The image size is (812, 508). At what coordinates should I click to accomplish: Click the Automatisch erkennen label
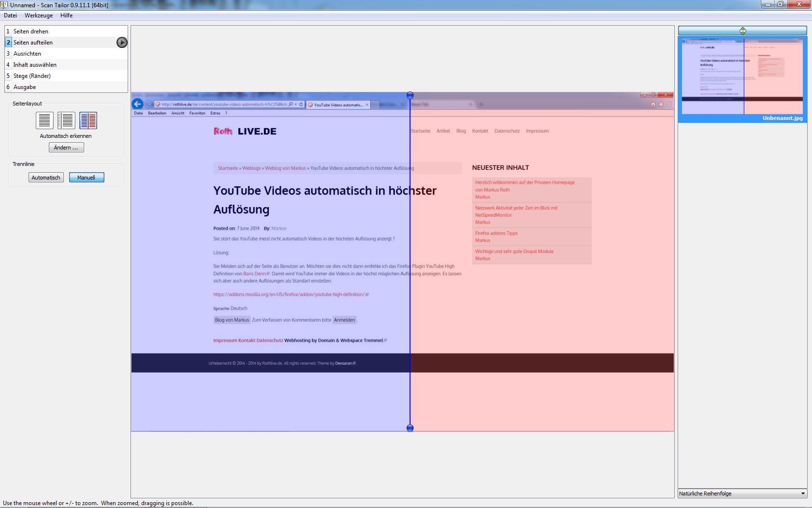click(66, 136)
